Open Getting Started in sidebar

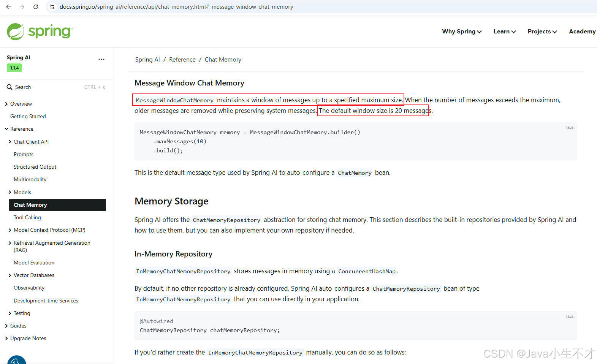[28, 116]
